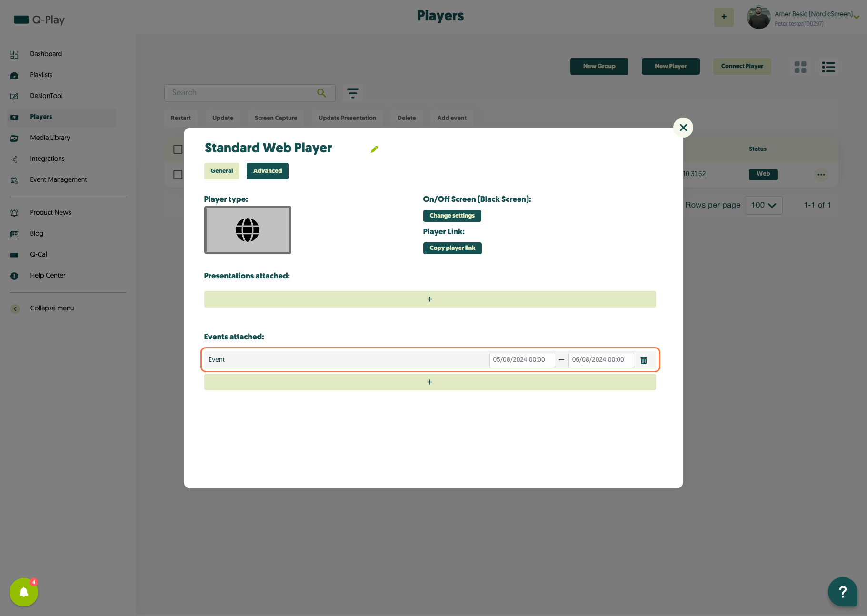Click the Update button
Screen dimensions: 867x616
(223, 118)
